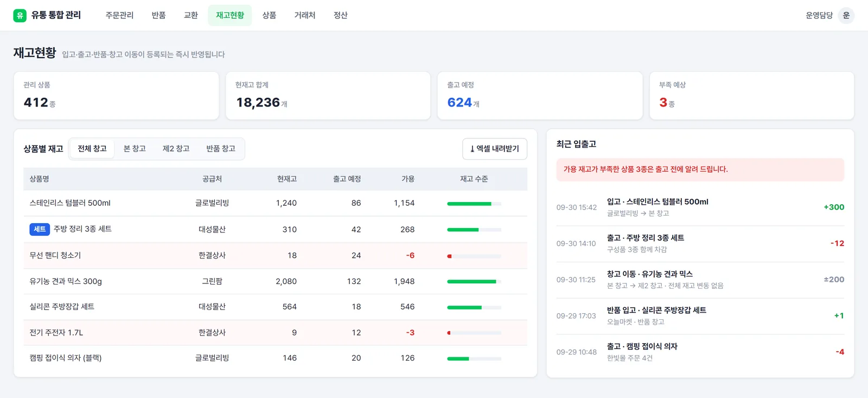This screenshot has width=868, height=398.
Task: Switch to the 본 창고 tab
Action: coord(135,149)
